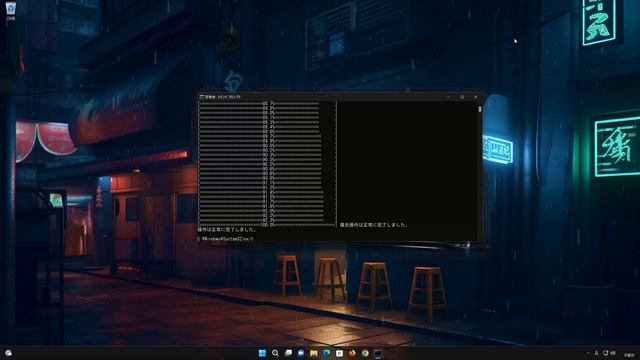The height and width of the screenshot is (360, 640).
Task: Open File Explorer from the taskbar
Action: coord(313,353)
